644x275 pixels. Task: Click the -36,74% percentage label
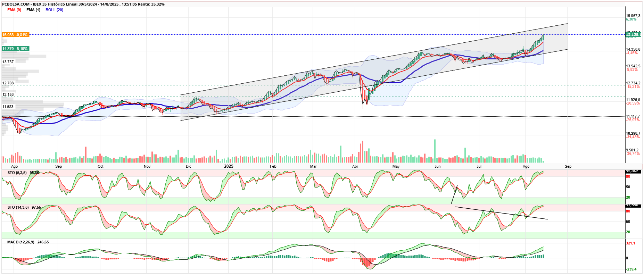click(633, 153)
